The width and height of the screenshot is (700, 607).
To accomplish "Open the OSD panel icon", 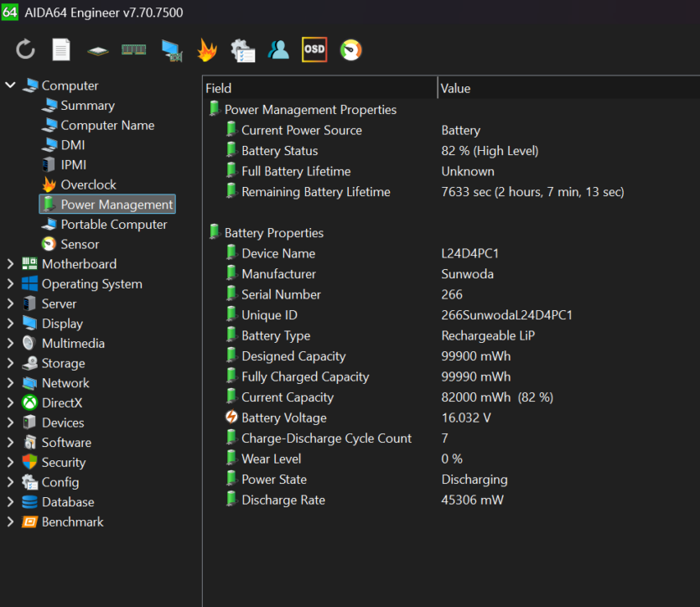I will click(314, 49).
